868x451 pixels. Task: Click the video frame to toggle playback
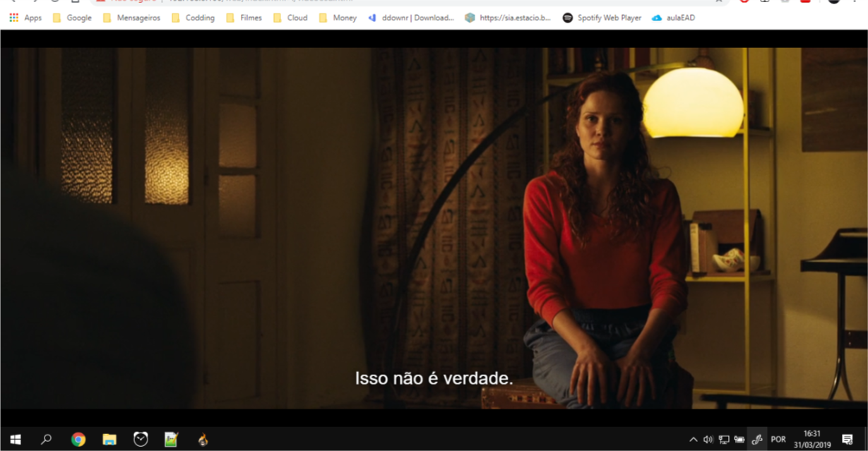pyautogui.click(x=434, y=228)
